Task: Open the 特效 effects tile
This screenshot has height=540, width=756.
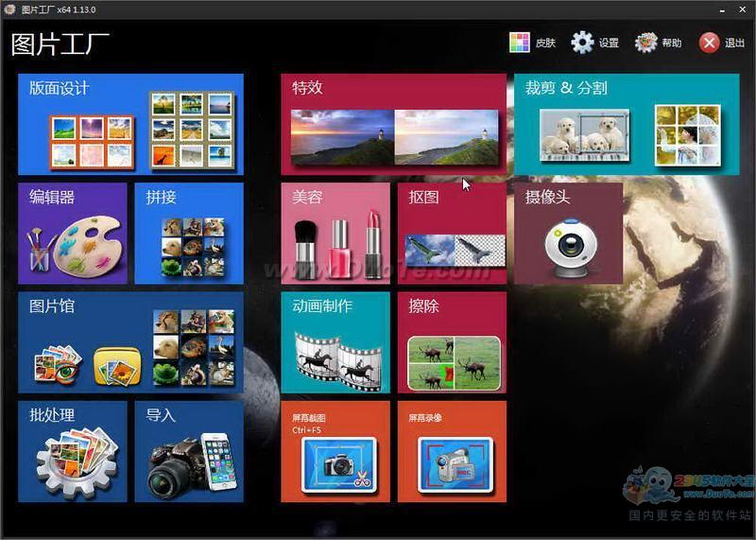Action: [393, 125]
